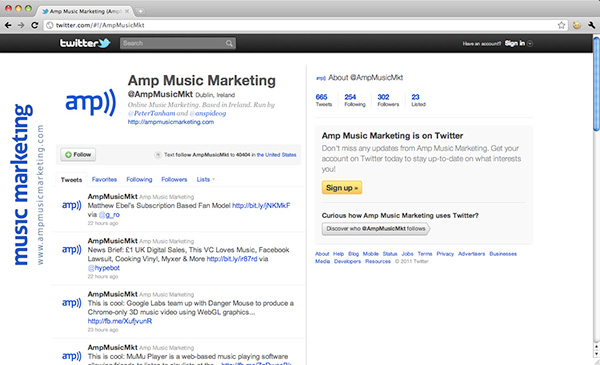Click the 23 Listed count
Image resolution: width=600 pixels, height=365 pixels.
click(418, 100)
